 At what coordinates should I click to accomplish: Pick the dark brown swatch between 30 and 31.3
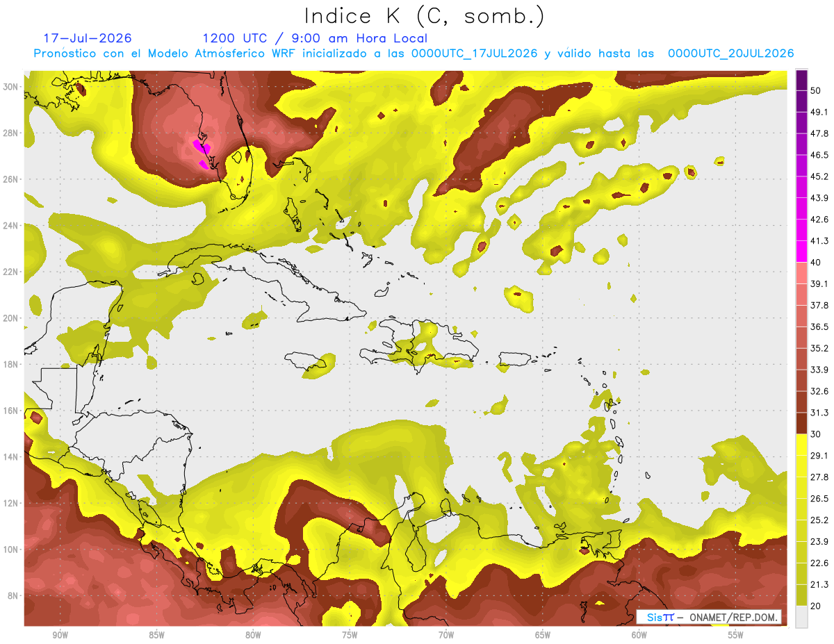coord(802,424)
